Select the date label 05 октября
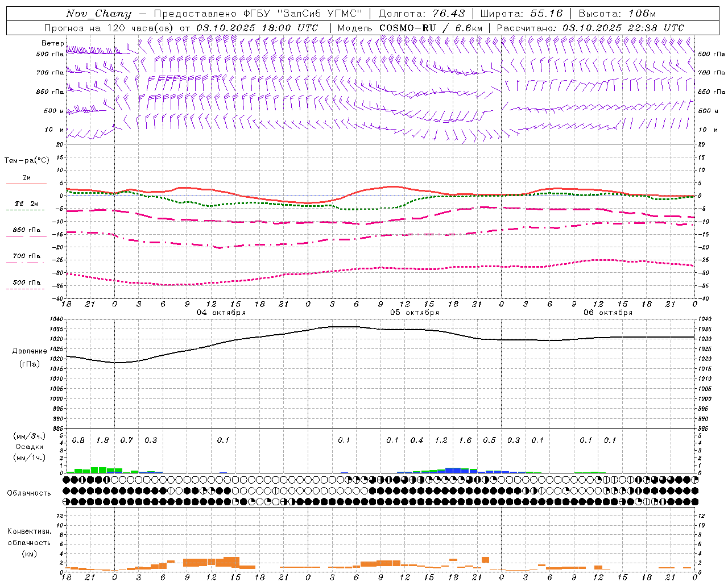The image size is (728, 582). point(415,313)
